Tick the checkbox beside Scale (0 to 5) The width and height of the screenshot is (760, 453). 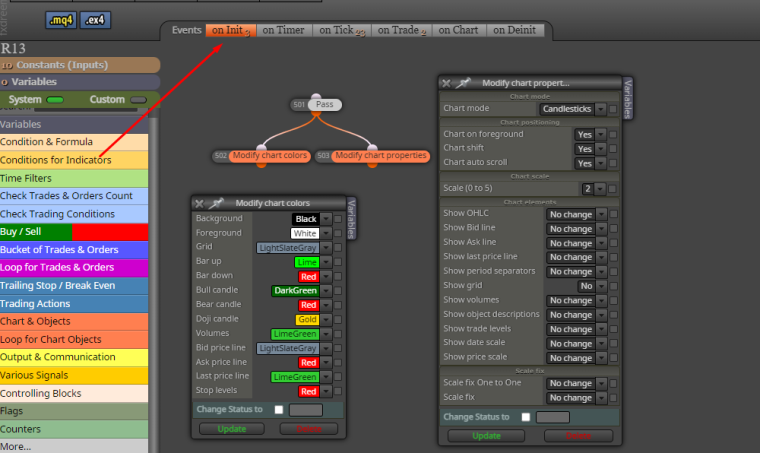point(612,189)
